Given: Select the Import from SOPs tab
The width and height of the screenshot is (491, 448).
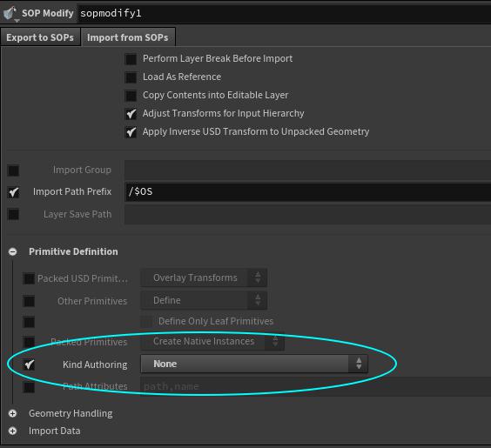Looking at the screenshot, I should pyautogui.click(x=128, y=37).
